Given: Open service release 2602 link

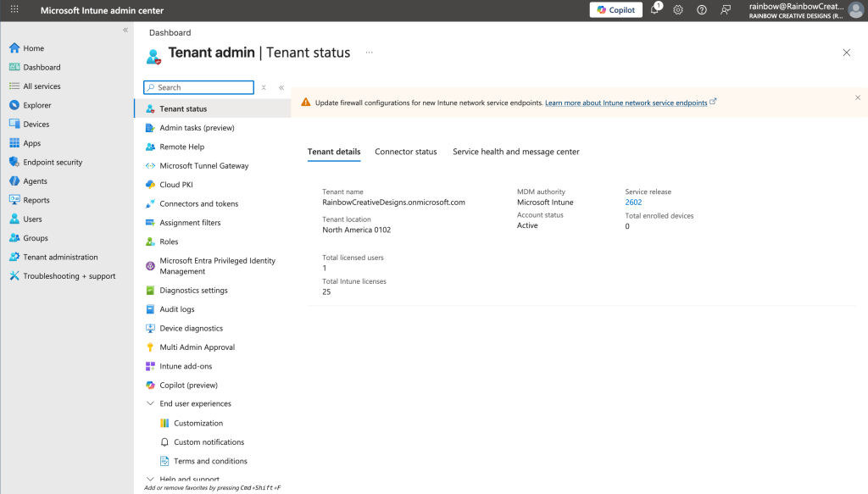Looking at the screenshot, I should pos(633,203).
